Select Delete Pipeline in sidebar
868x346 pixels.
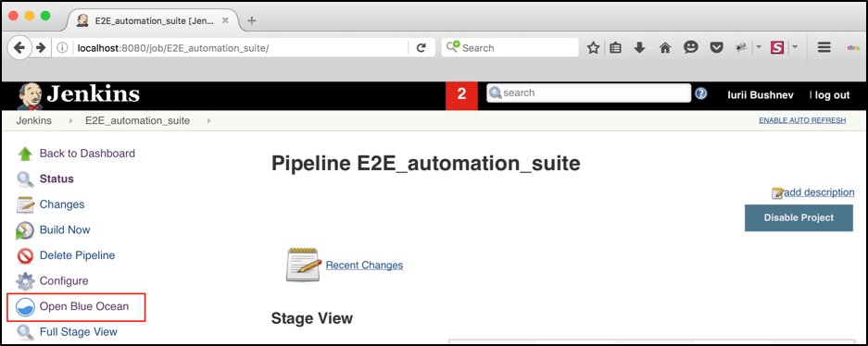pos(78,255)
